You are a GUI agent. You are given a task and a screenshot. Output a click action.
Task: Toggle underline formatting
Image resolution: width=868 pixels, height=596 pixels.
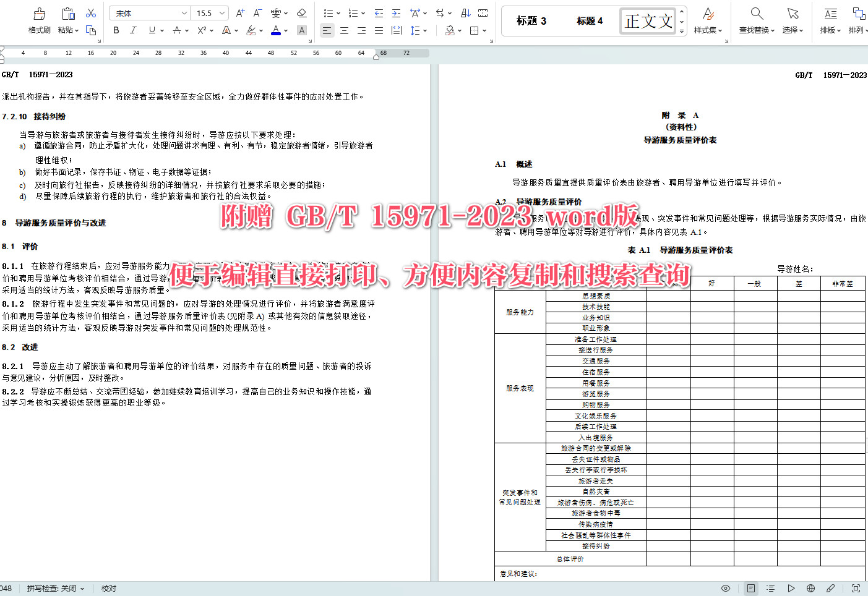pyautogui.click(x=150, y=30)
